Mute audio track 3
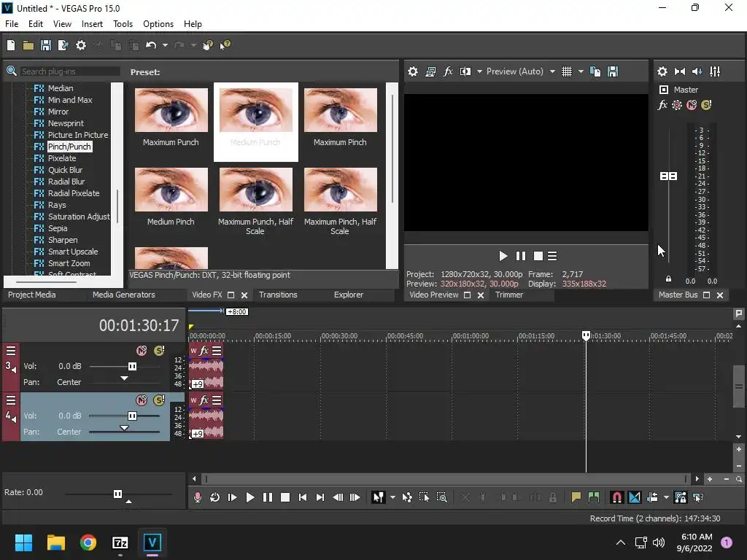 142,351
